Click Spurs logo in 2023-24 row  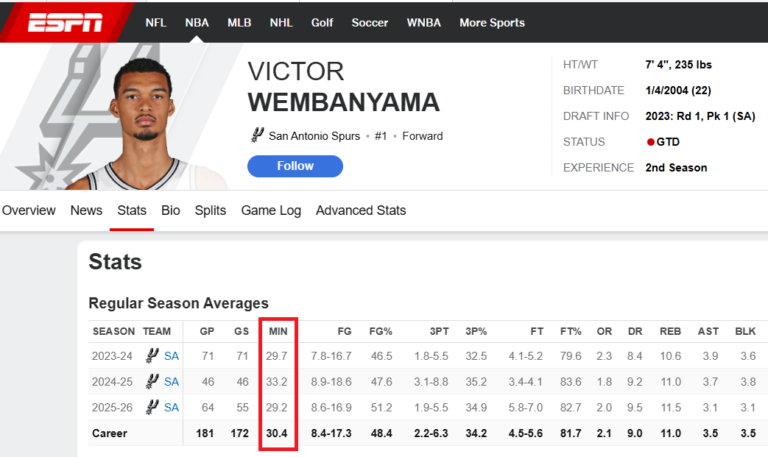(153, 355)
